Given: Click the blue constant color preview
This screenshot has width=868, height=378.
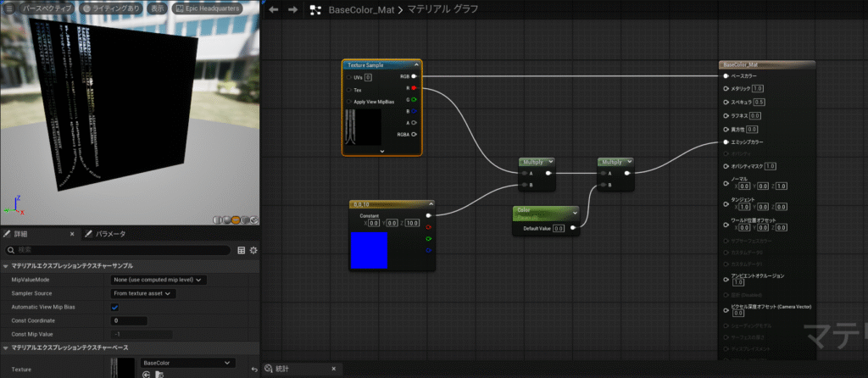Looking at the screenshot, I should coord(369,251).
